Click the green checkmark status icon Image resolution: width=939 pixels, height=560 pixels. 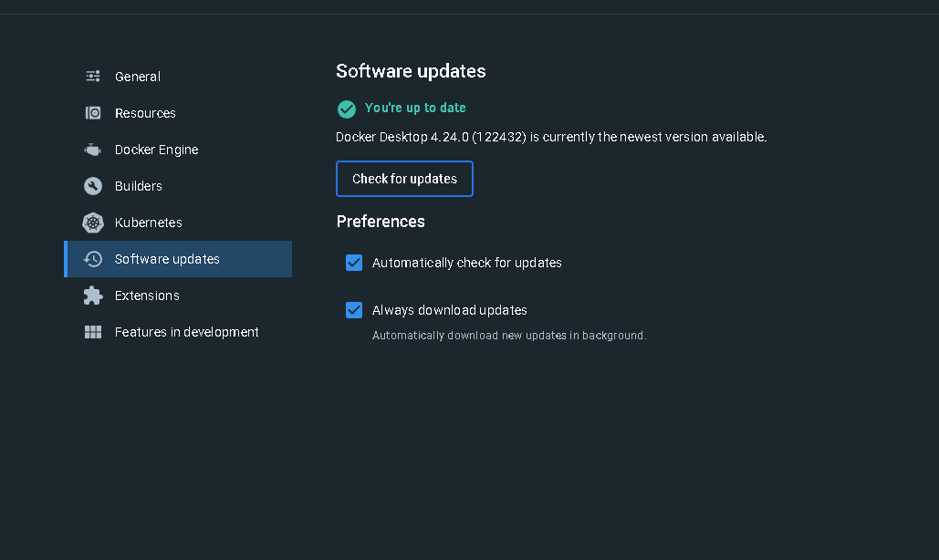[x=347, y=109]
